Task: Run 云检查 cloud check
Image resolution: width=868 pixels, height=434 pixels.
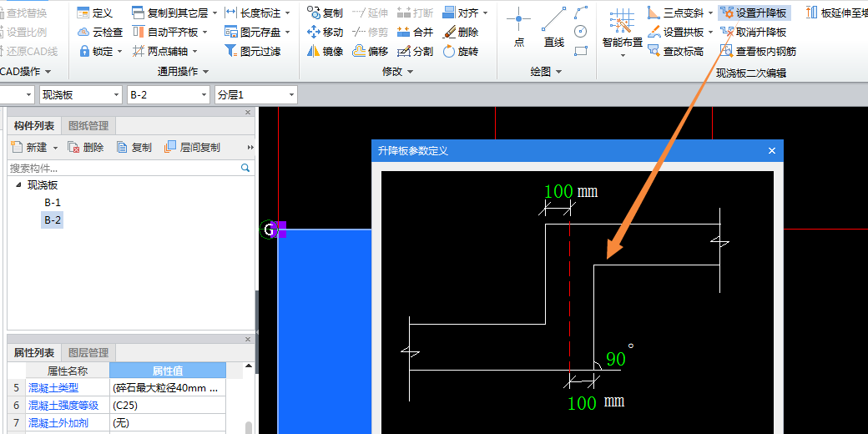Action: coord(99,32)
